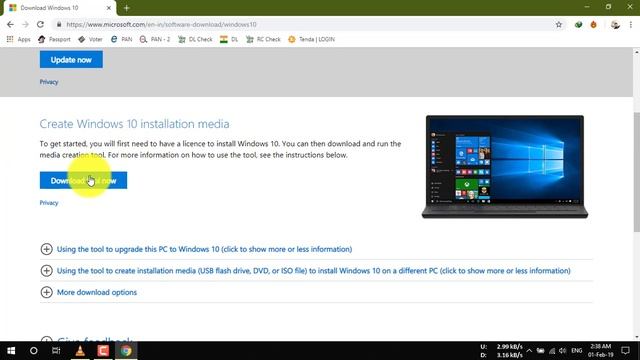
Task: Open the taskbar clock and date
Action: coord(600,351)
